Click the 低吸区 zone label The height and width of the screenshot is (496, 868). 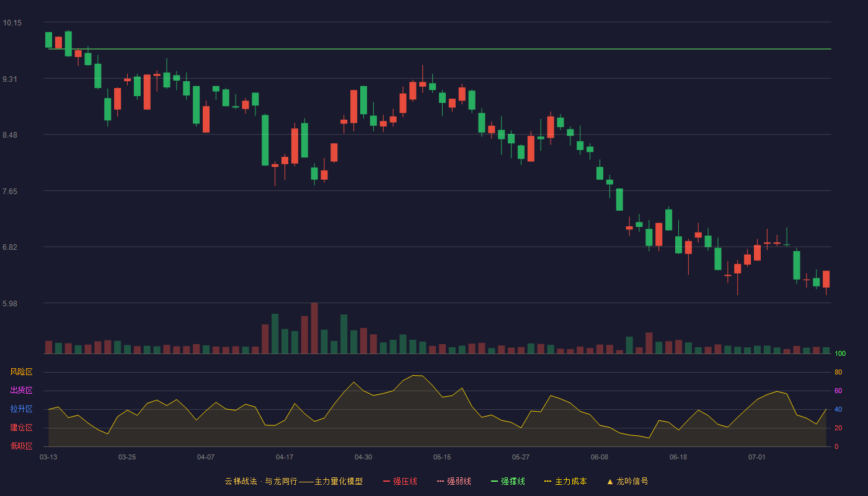[21, 446]
